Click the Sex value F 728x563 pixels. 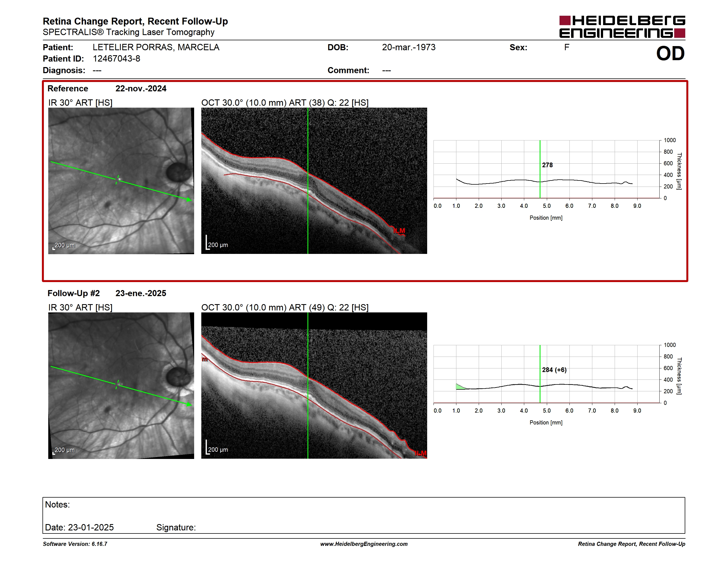pyautogui.click(x=567, y=47)
